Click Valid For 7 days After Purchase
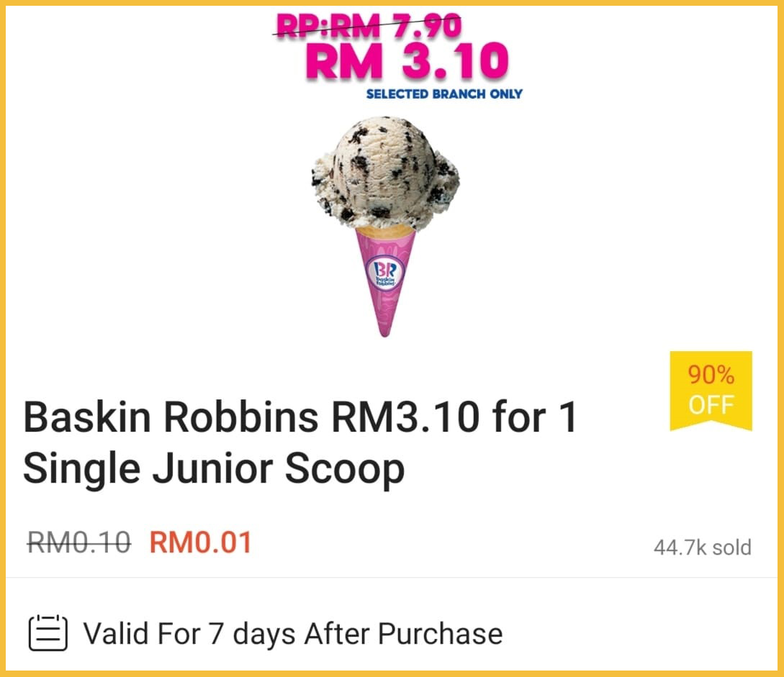 pos(293,634)
